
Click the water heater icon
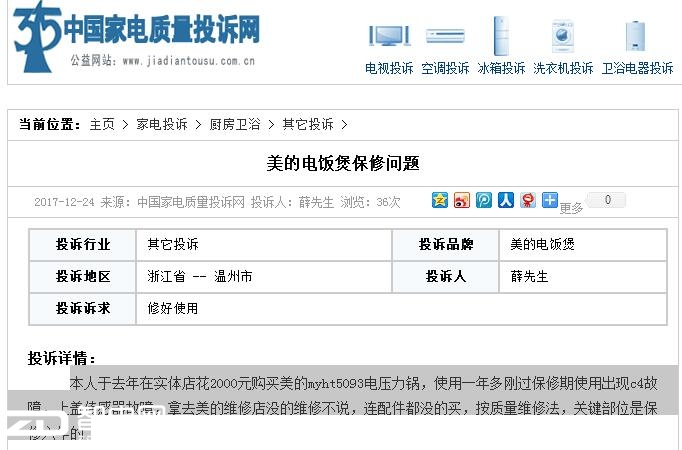click(x=636, y=36)
